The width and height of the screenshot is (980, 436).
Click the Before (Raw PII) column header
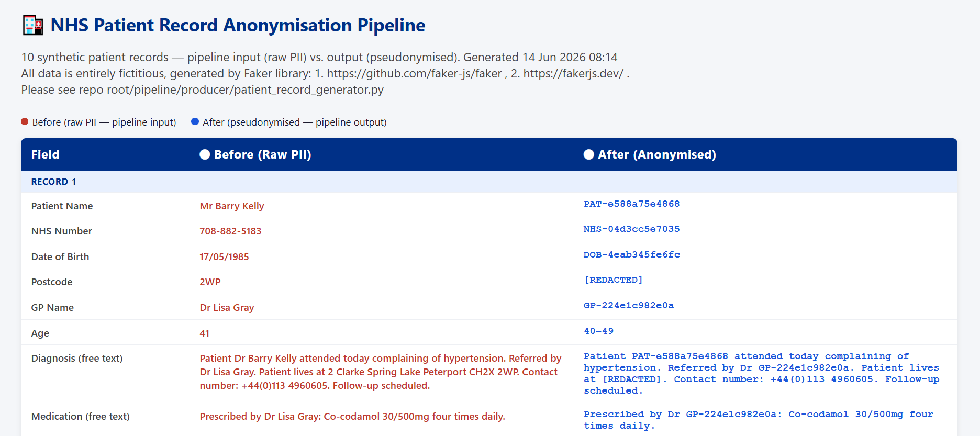pyautogui.click(x=262, y=154)
